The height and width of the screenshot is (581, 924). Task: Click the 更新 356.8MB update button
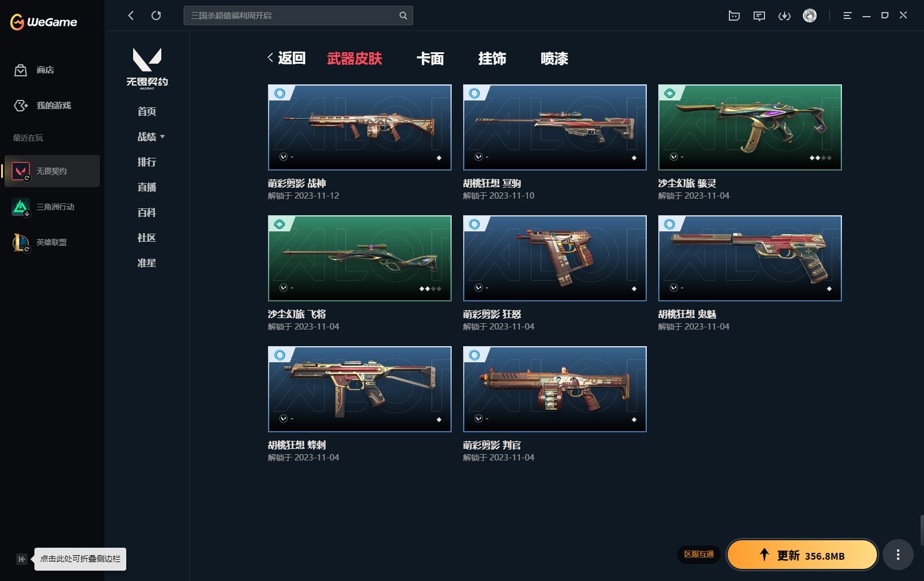pos(802,555)
